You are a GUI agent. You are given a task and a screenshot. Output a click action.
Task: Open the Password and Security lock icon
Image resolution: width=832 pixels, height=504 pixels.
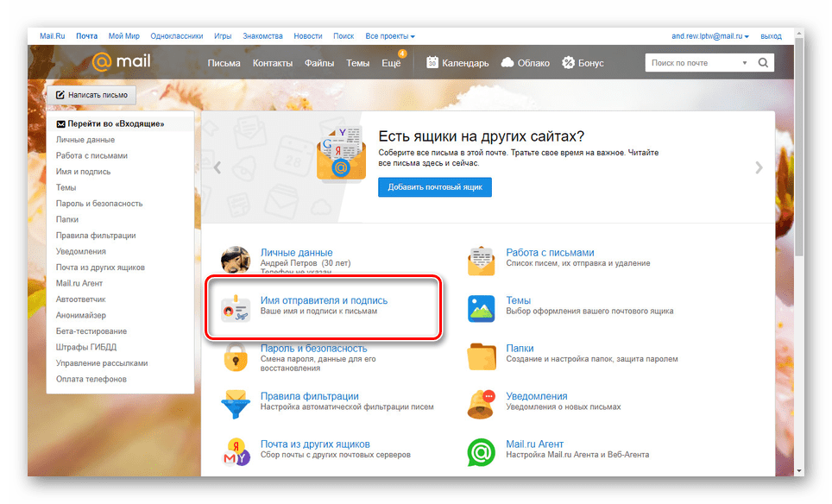pos(236,356)
